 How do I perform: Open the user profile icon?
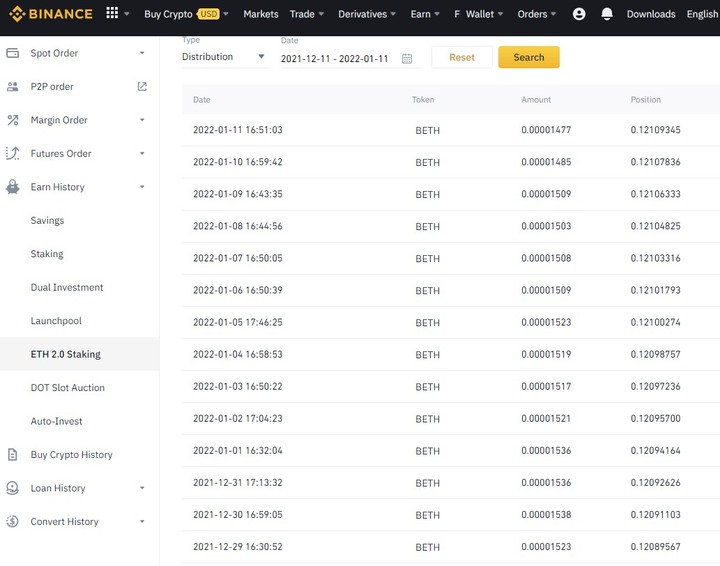pyautogui.click(x=579, y=14)
